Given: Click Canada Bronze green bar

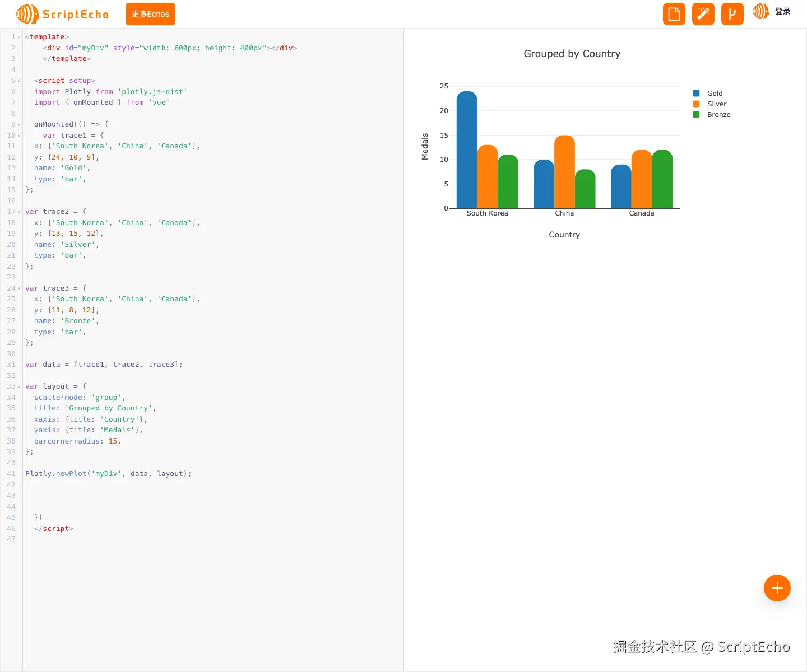Looking at the screenshot, I should 662,179.
